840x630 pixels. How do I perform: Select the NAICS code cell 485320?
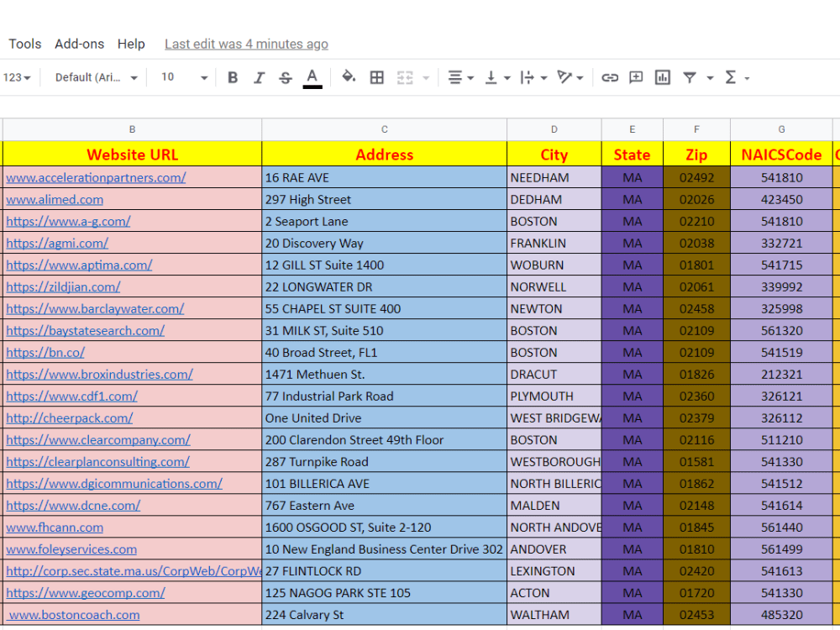pos(781,615)
